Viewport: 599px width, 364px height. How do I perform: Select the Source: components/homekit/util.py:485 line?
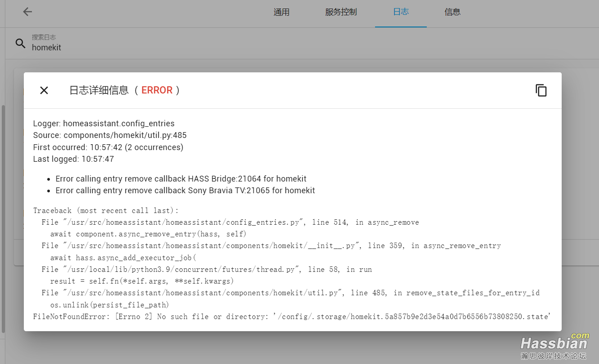pyautogui.click(x=110, y=135)
